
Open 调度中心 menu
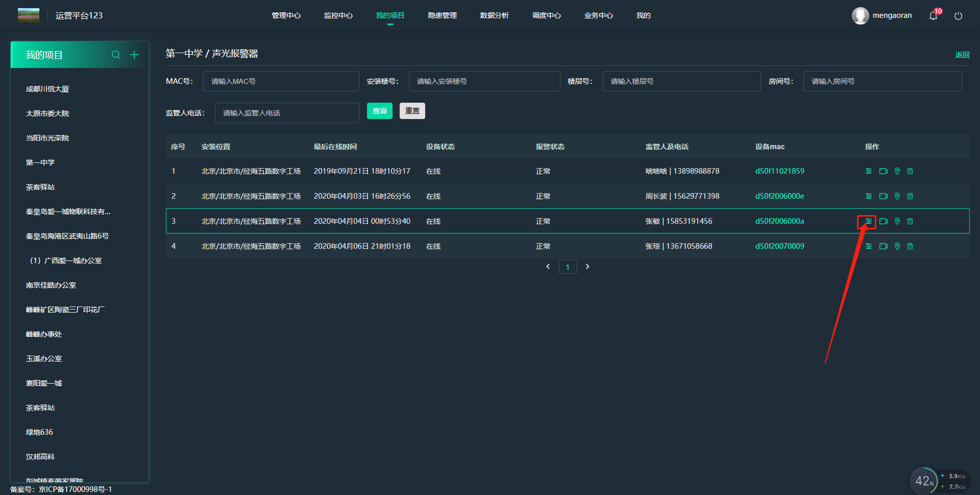547,15
